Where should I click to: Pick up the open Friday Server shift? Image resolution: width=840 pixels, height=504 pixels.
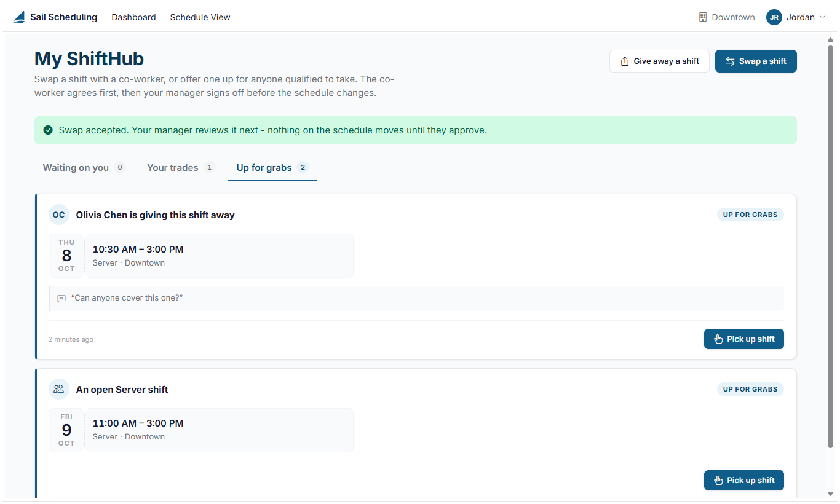744,481
